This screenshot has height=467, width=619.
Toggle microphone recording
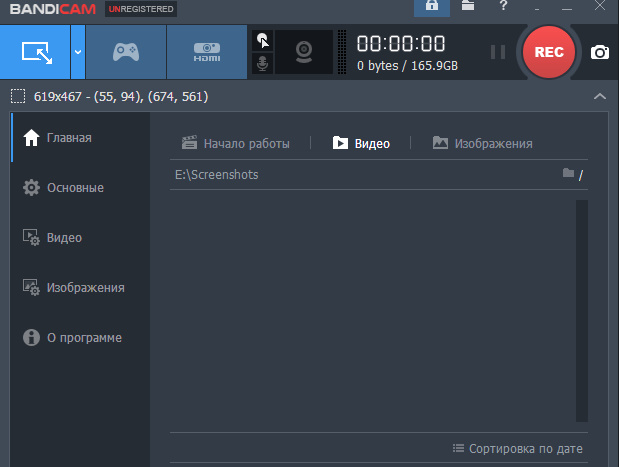click(263, 63)
